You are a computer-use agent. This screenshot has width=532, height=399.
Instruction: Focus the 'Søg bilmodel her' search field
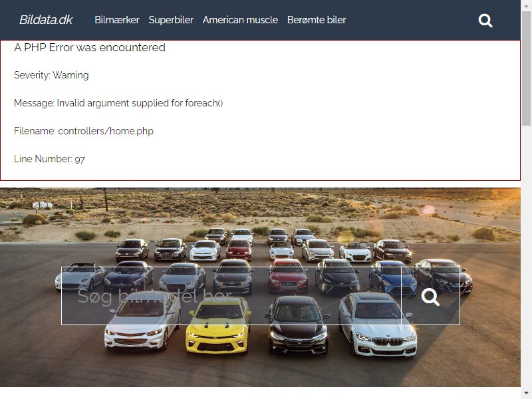coord(231,296)
